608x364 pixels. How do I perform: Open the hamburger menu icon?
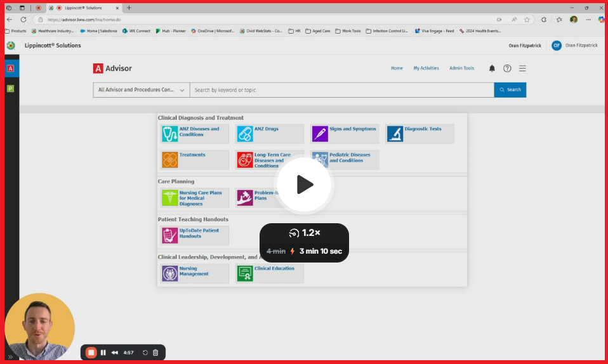[522, 68]
